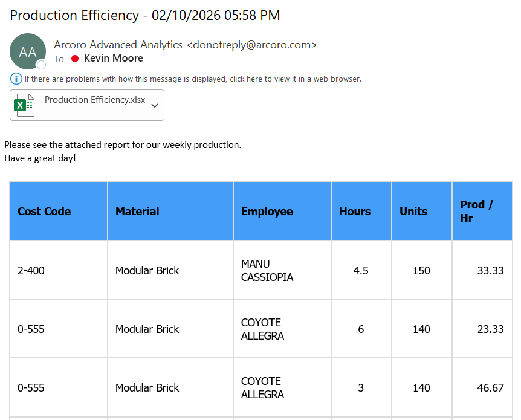Click Prod/Hr value 23.33
521x420 pixels.
tap(490, 329)
